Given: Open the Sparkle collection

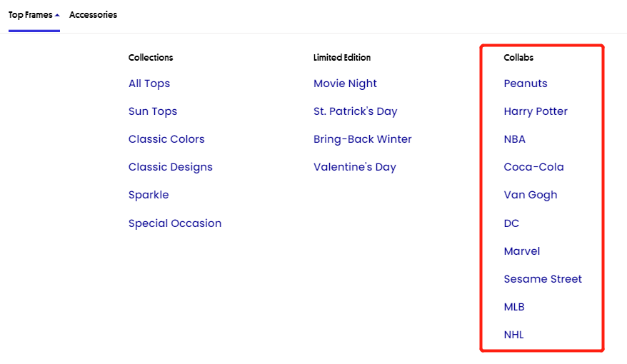Looking at the screenshot, I should 149,195.
